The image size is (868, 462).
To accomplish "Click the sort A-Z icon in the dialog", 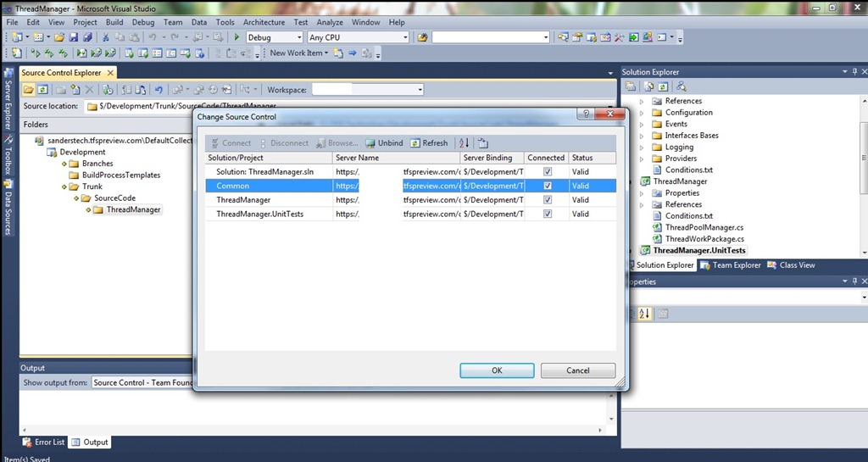I will click(x=463, y=143).
